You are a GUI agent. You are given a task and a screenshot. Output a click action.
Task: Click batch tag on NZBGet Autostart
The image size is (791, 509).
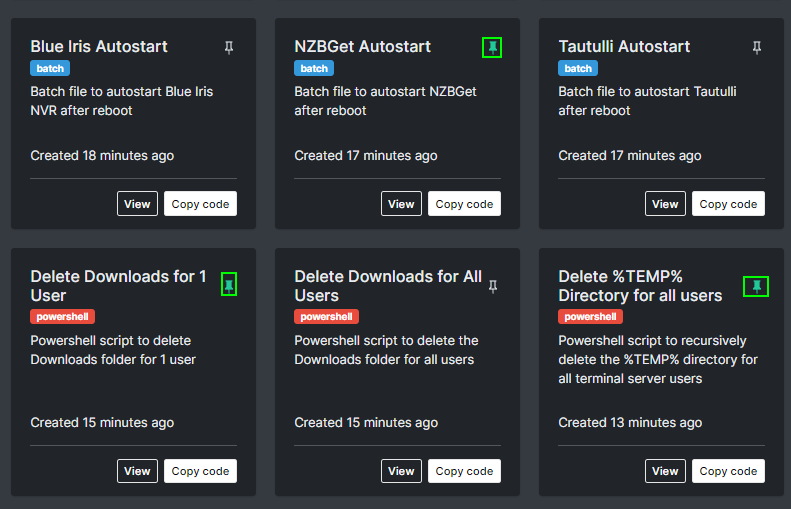pos(314,68)
